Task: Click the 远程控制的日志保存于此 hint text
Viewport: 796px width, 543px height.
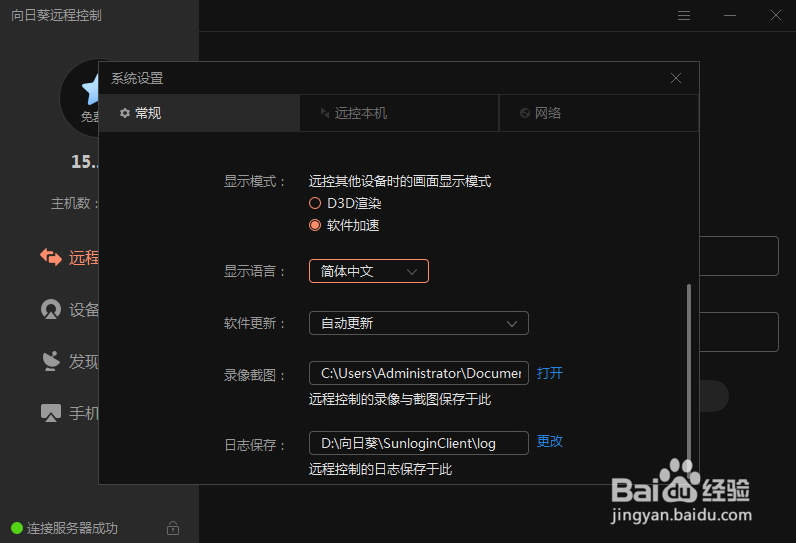Action: tap(380, 469)
